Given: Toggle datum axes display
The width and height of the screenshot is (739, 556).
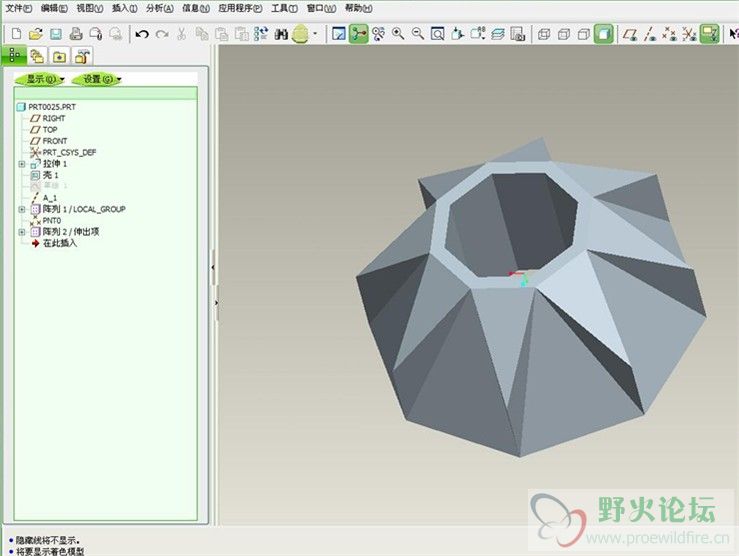Looking at the screenshot, I should pyautogui.click(x=650, y=34).
